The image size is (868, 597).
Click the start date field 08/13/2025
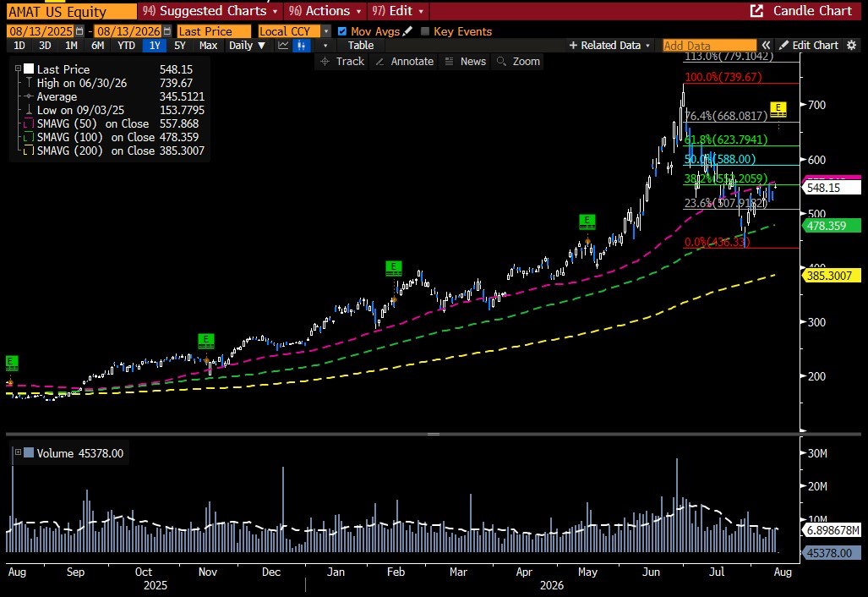[41, 31]
